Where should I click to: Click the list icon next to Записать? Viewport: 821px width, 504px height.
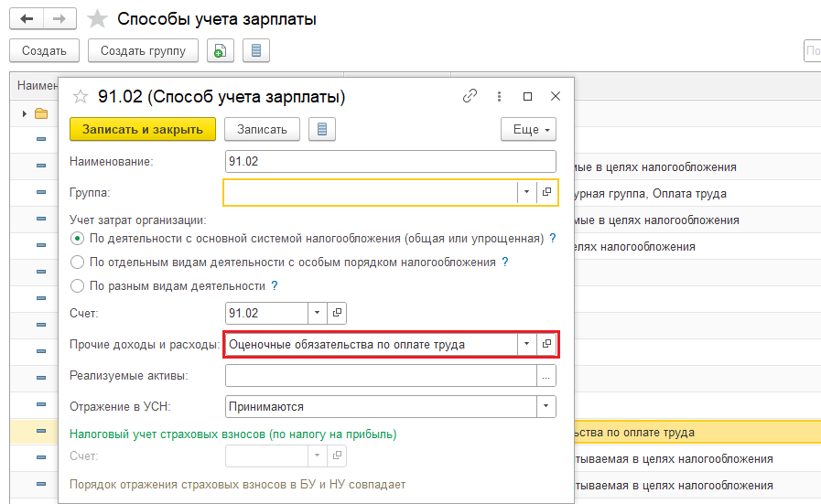coord(321,129)
